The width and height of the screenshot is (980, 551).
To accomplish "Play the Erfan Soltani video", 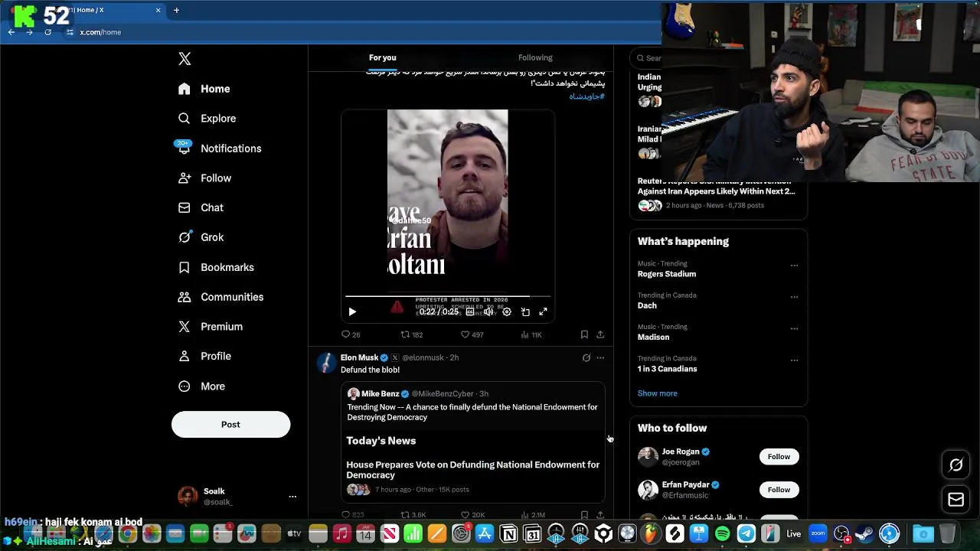I will [352, 311].
